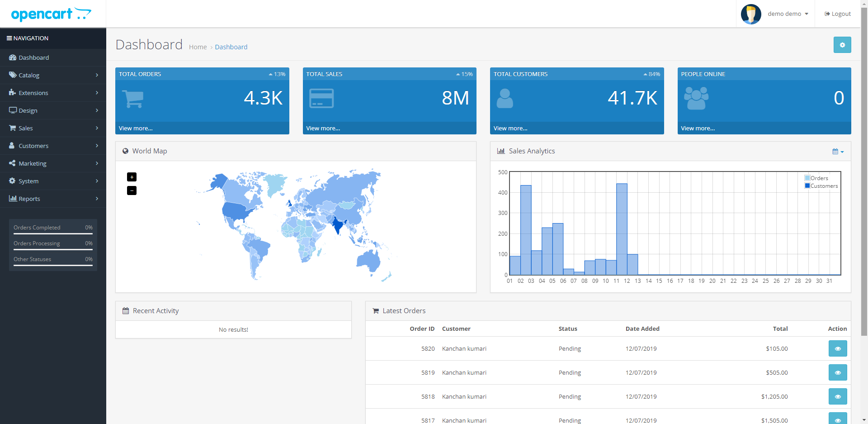This screenshot has height=424, width=868.
Task: Click the Dashboard breadcrumb link
Action: pos(231,47)
